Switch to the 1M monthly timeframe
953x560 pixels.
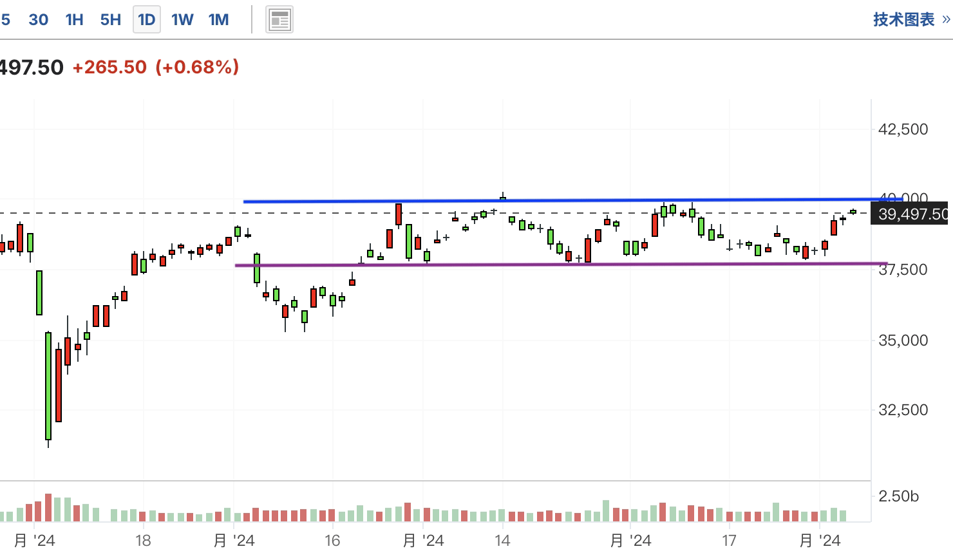[x=219, y=19]
